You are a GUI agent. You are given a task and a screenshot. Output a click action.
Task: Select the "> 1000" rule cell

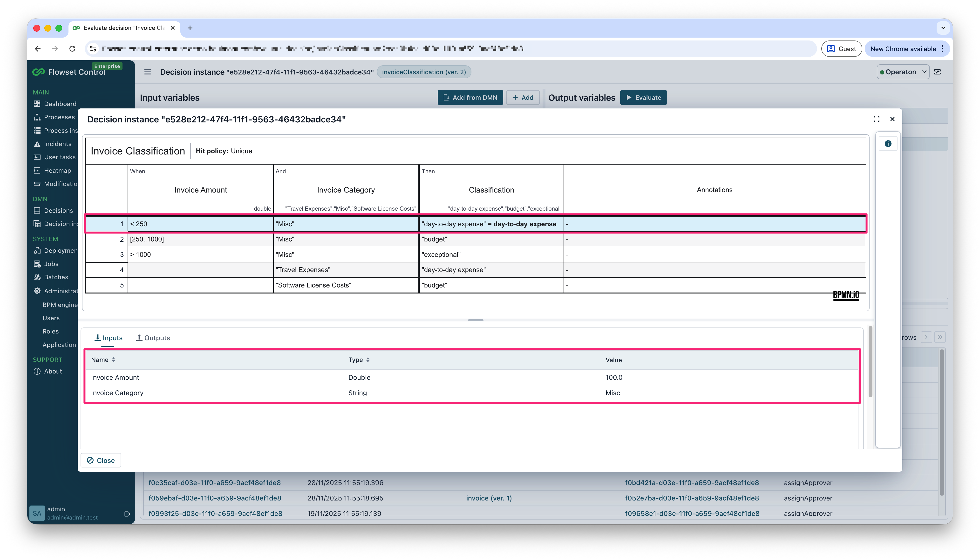(x=200, y=255)
